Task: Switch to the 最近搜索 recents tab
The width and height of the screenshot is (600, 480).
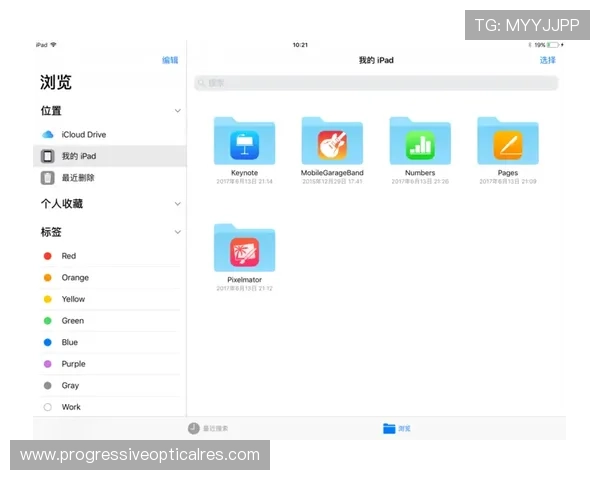Action: tap(208, 428)
